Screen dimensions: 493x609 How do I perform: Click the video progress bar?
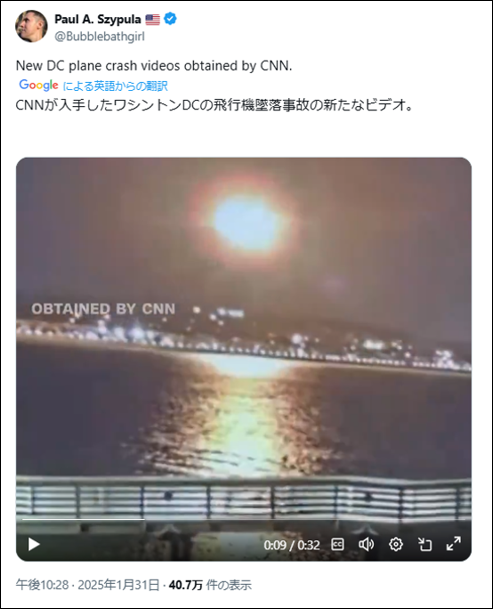pos(244,519)
